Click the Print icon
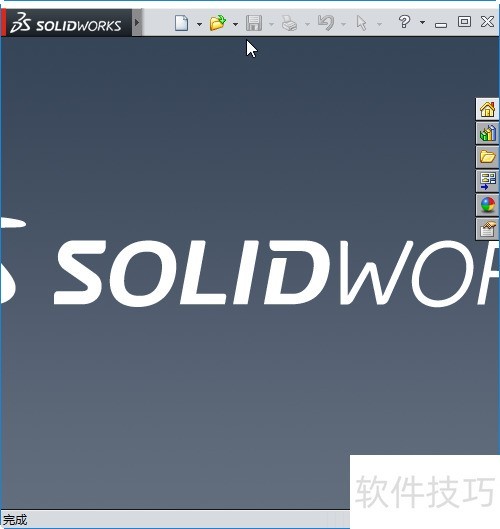Image resolution: width=500 pixels, height=529 pixels. point(289,23)
